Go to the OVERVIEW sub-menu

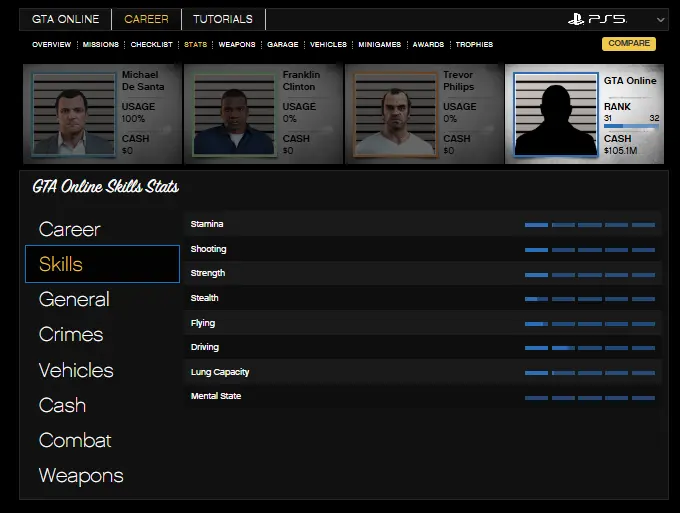[52, 45]
